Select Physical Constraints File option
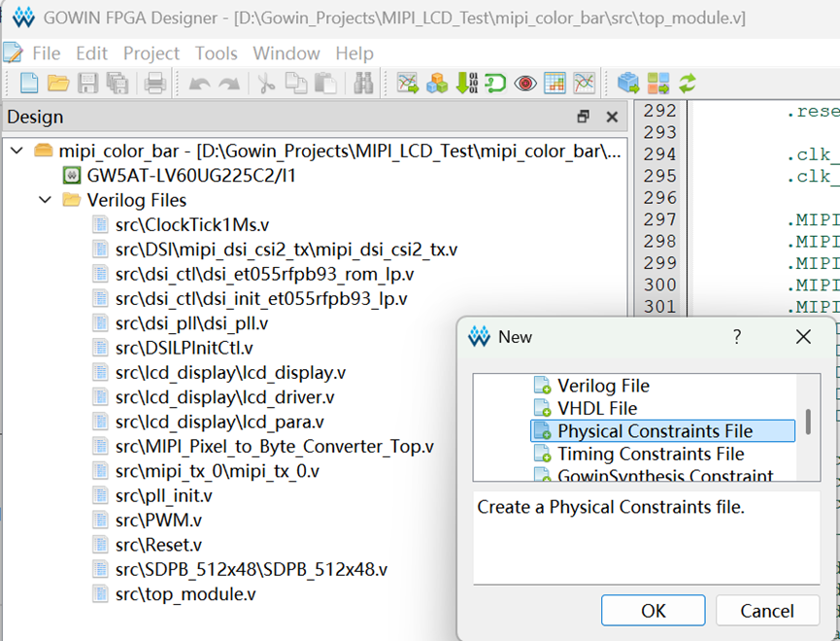The image size is (840, 641). click(x=662, y=431)
